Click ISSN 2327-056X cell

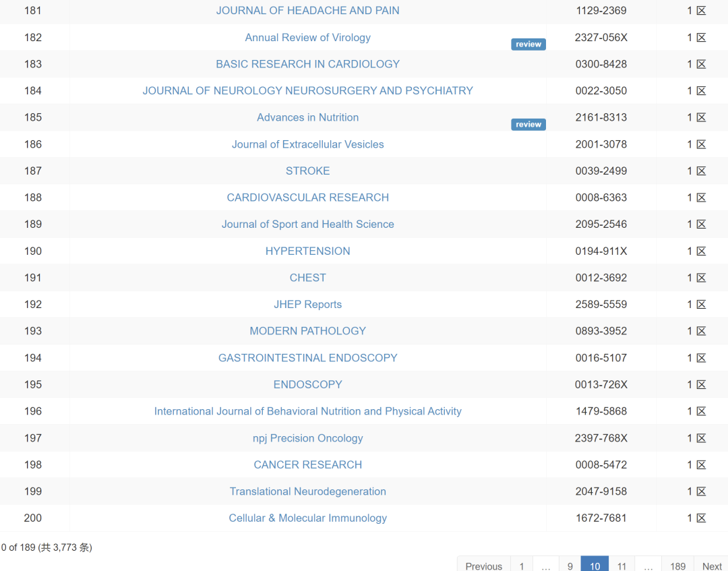pyautogui.click(x=601, y=37)
